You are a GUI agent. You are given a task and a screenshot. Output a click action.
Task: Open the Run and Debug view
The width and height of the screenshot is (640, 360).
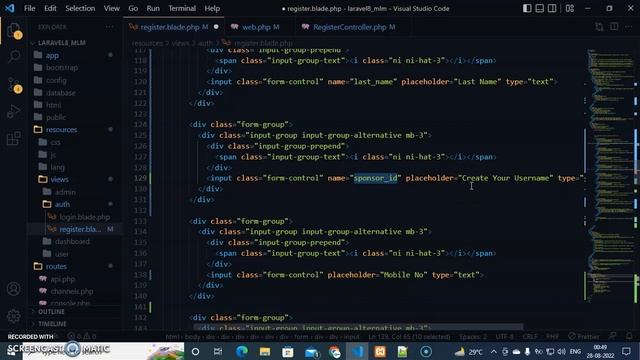coord(13,111)
